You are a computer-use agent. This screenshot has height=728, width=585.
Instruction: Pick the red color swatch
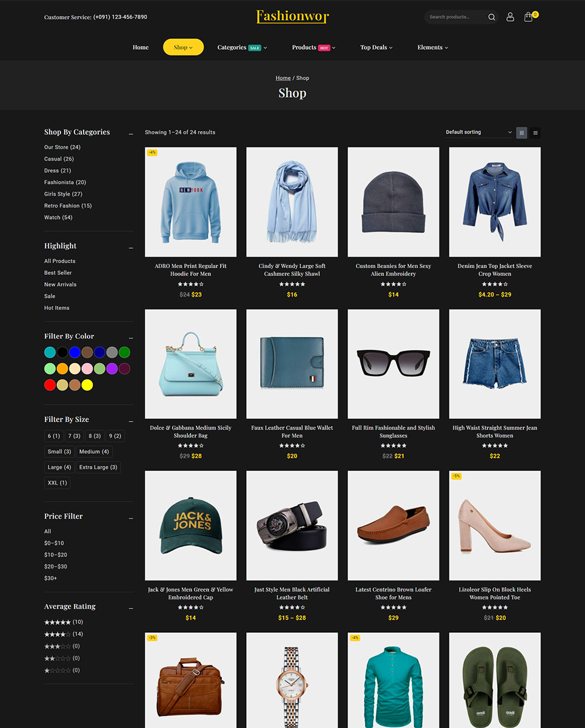pos(50,385)
